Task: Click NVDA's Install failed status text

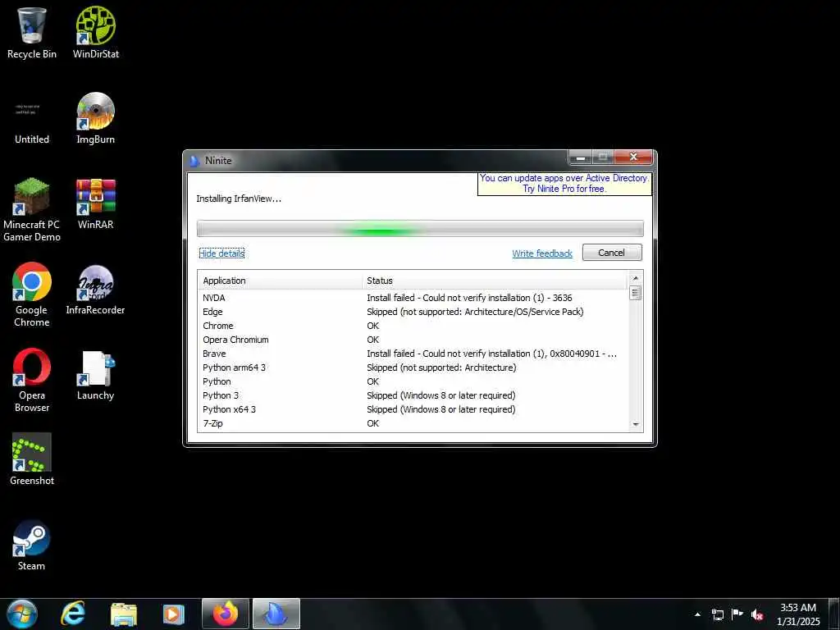Action: (x=469, y=297)
